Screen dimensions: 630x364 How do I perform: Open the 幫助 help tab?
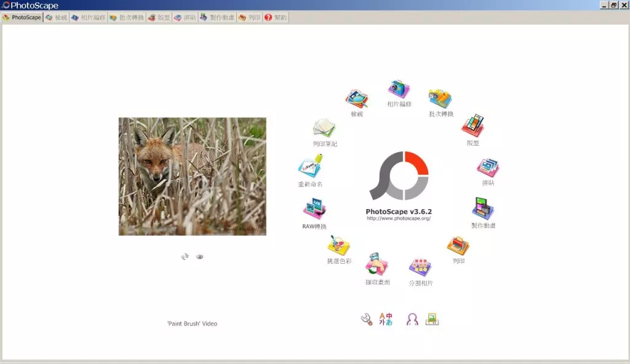pos(276,18)
